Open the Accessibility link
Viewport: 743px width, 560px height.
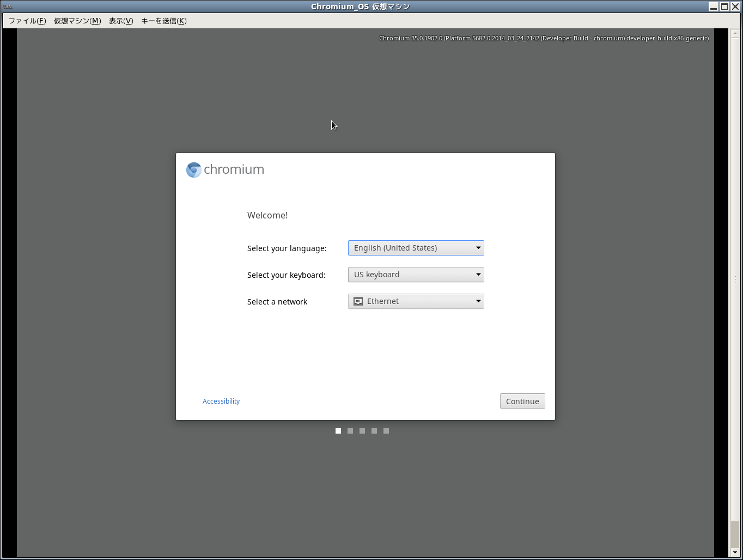coord(221,401)
